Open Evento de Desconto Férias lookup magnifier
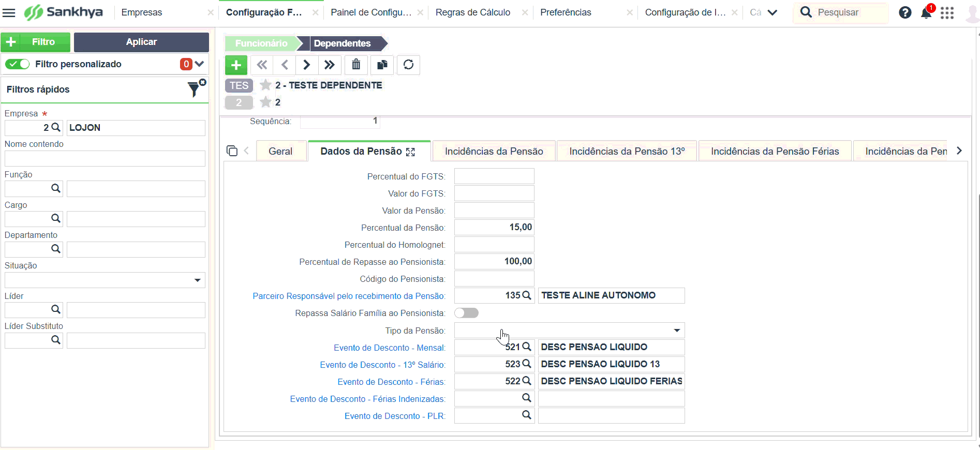Viewport: 980px width, 450px height. click(x=527, y=381)
